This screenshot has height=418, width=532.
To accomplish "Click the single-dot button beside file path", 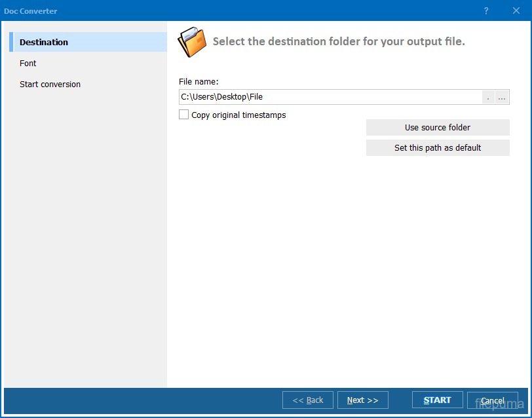I will pyautogui.click(x=488, y=97).
